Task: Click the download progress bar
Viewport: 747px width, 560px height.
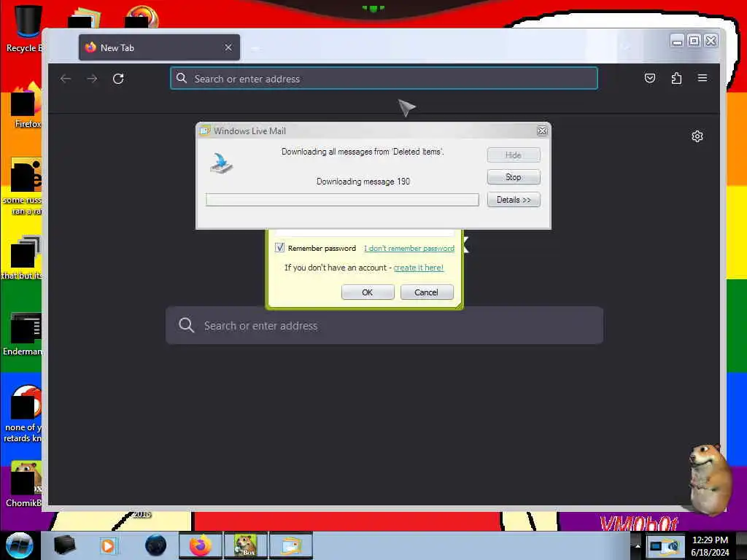Action: click(342, 200)
